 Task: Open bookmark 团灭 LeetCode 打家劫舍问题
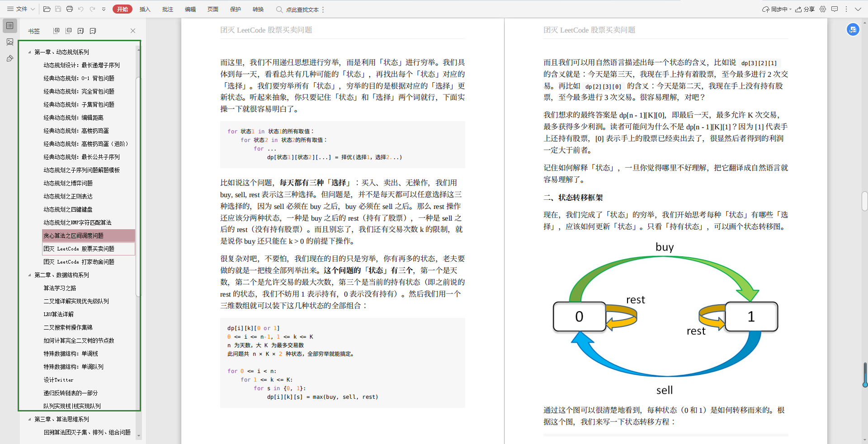(79, 262)
